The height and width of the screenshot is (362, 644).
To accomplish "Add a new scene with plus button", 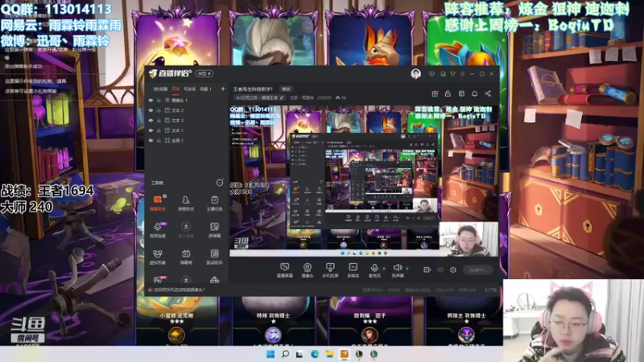I will click(223, 88).
